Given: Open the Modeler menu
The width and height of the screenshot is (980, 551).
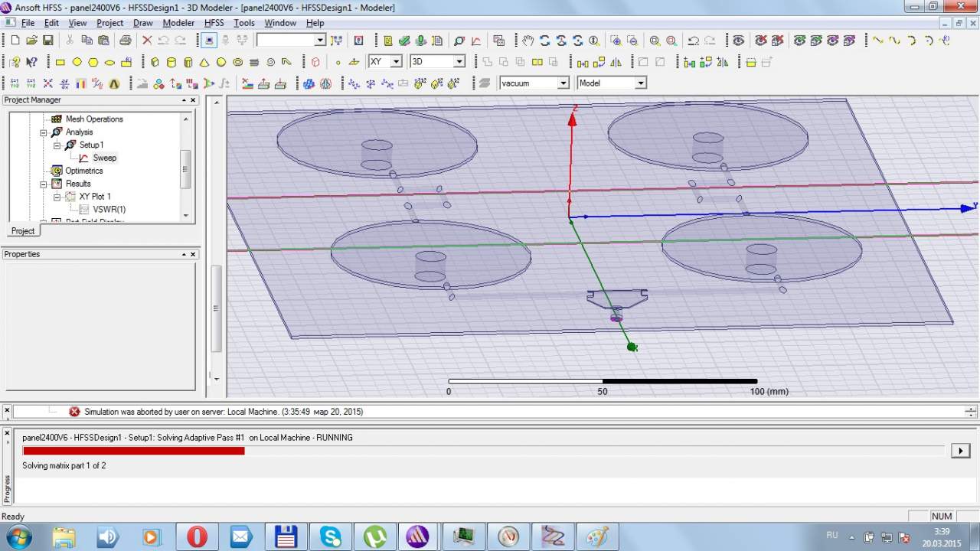Looking at the screenshot, I should [178, 23].
